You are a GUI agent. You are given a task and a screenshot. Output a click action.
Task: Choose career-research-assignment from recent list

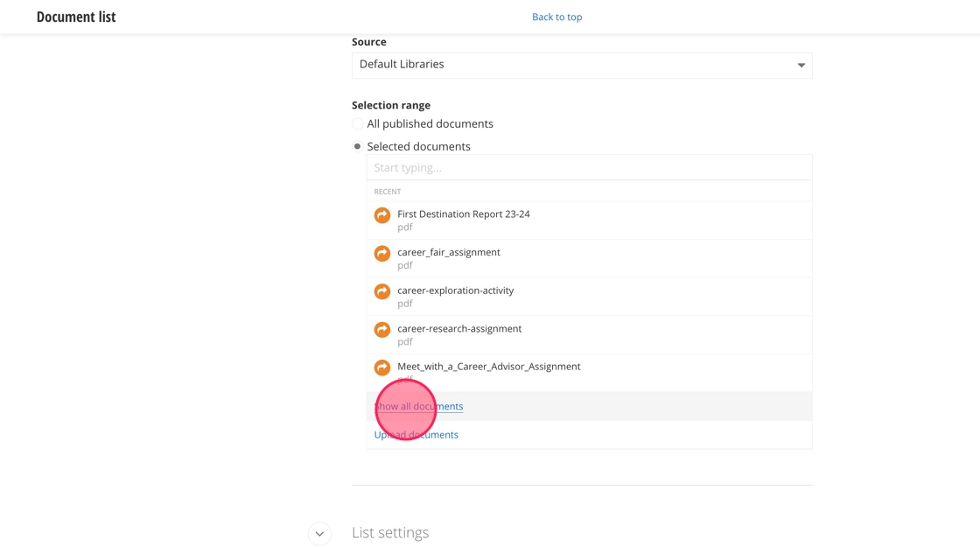pos(459,329)
